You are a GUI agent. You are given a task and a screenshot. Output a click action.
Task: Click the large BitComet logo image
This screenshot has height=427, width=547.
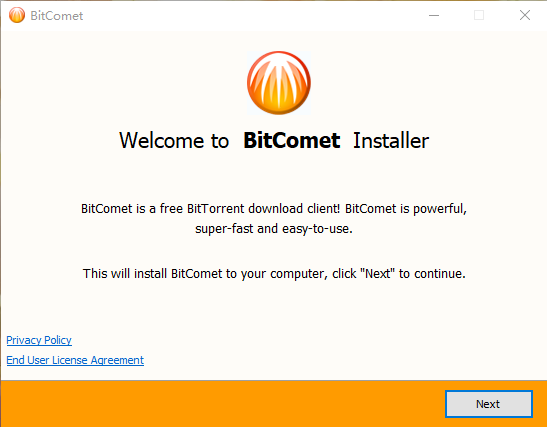click(279, 83)
